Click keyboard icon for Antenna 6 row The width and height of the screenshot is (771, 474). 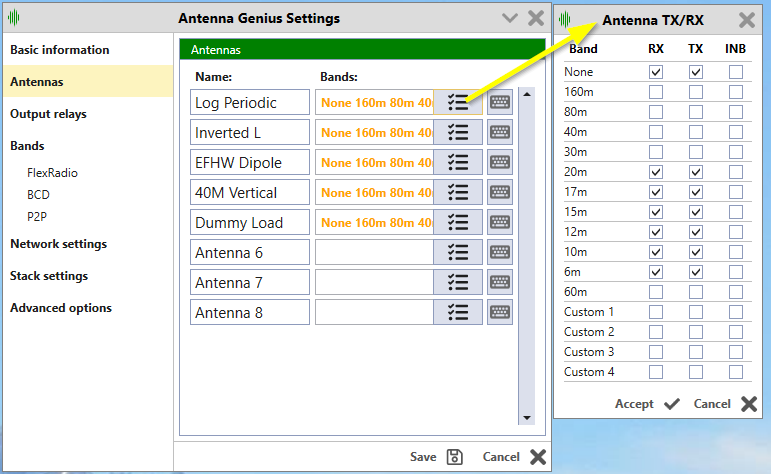pyautogui.click(x=500, y=252)
